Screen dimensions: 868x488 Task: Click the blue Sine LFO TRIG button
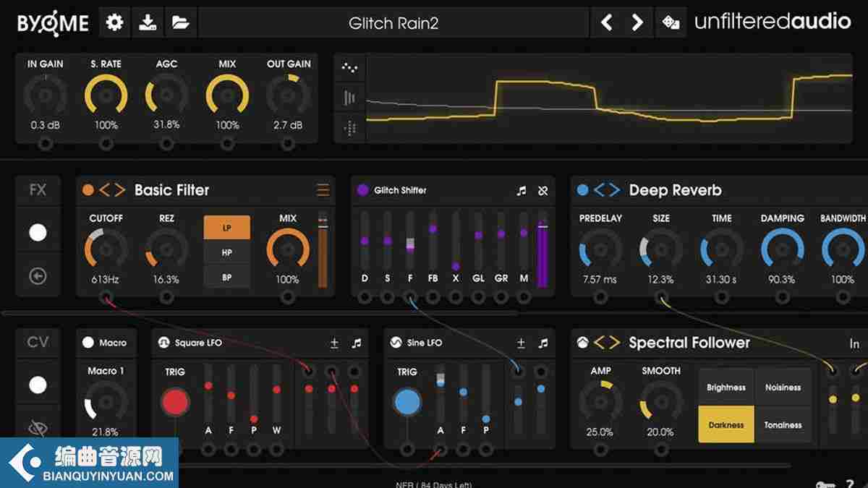(408, 402)
